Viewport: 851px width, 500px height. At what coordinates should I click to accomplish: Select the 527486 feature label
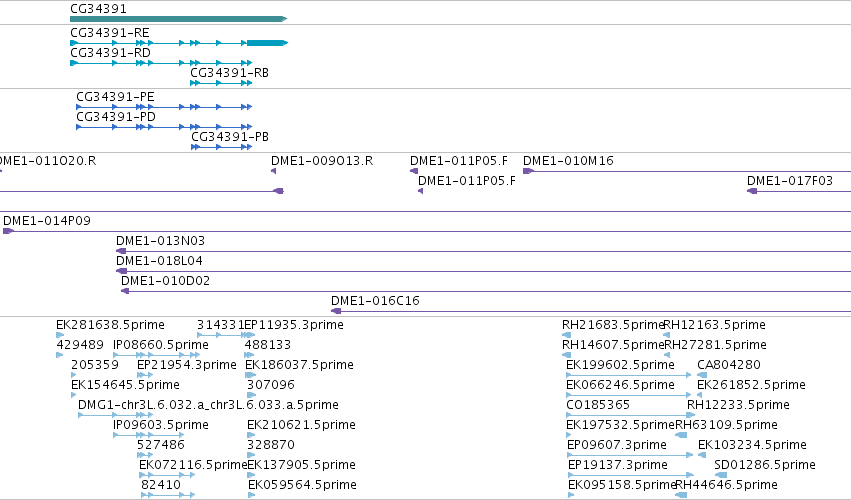pos(161,445)
